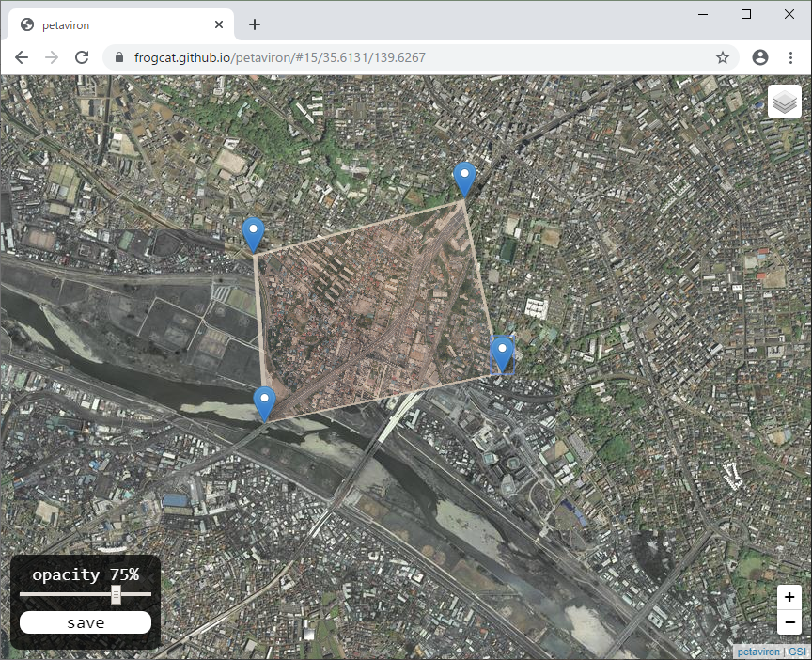The height and width of the screenshot is (660, 812).
Task: Go back in browser history
Action: tap(22, 57)
